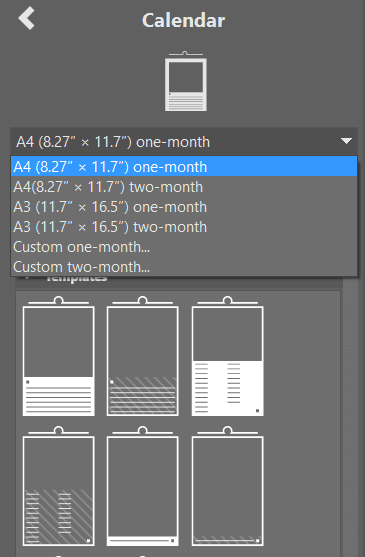
Task: Pick full-photo template with hatched bottom strip
Action: pos(228,486)
